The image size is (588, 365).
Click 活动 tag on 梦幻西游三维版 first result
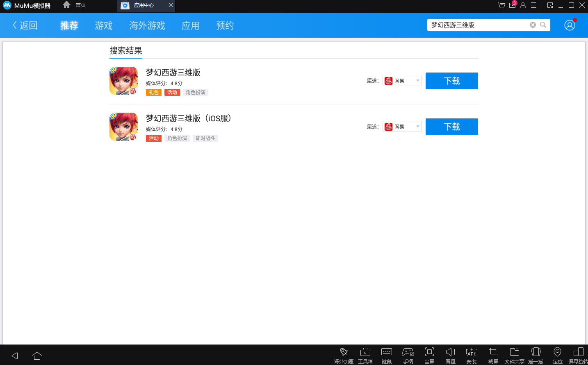pos(172,93)
